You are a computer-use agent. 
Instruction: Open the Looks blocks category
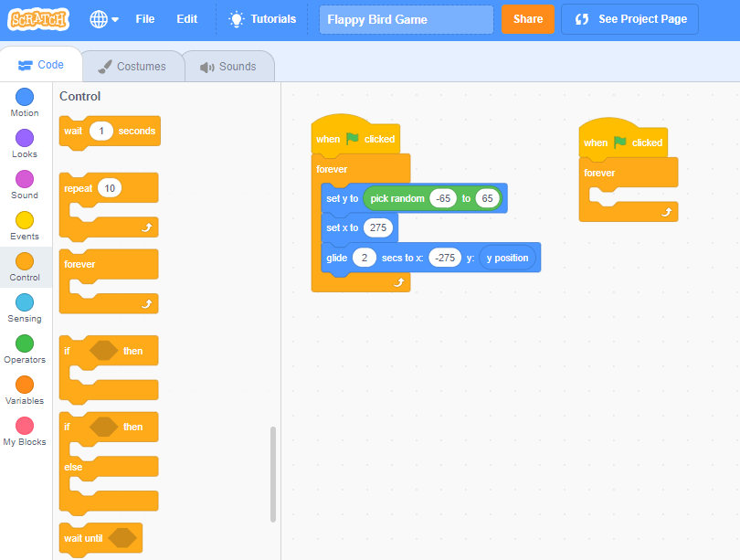[25, 143]
